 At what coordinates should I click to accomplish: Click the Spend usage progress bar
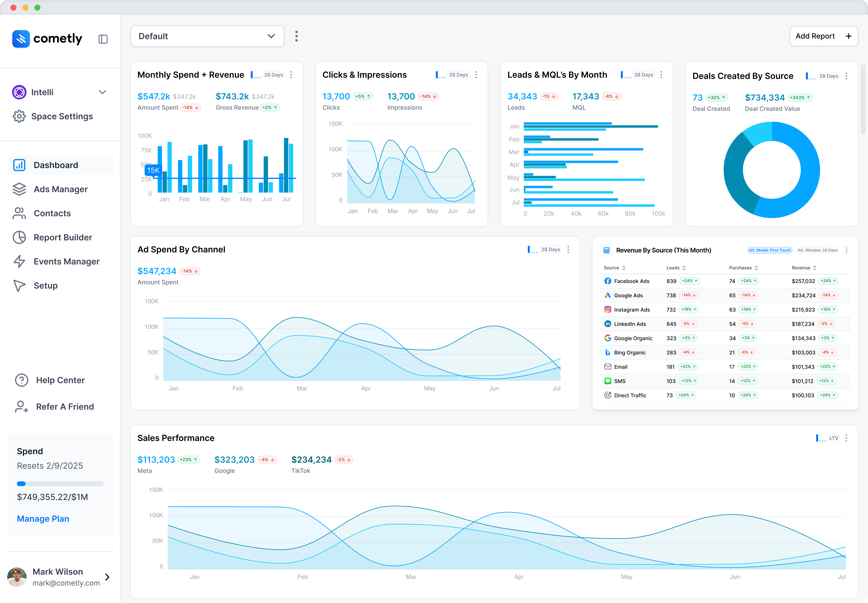pyautogui.click(x=60, y=484)
